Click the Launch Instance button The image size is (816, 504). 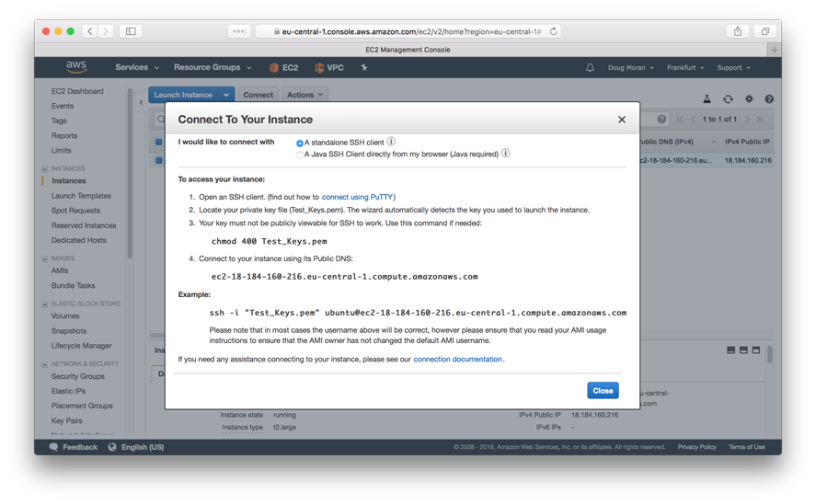tap(184, 95)
